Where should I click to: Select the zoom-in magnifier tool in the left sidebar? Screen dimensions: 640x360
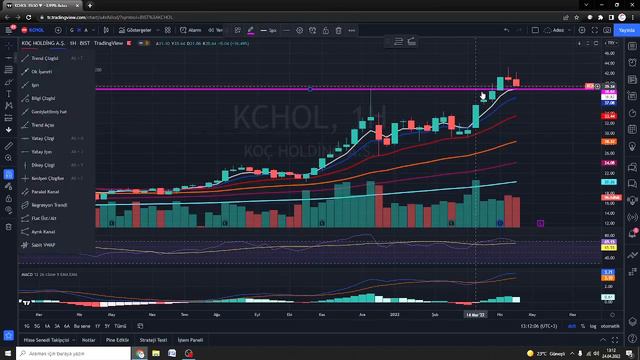click(x=8, y=158)
